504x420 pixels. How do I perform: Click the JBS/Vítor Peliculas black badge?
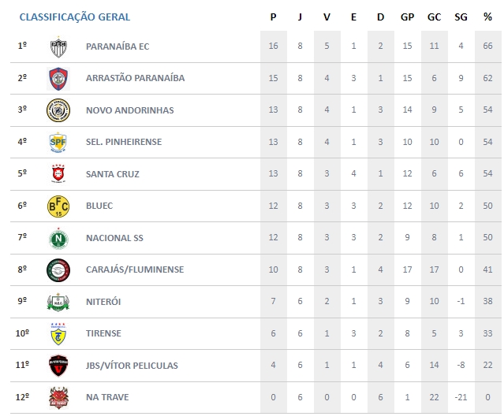click(58, 366)
